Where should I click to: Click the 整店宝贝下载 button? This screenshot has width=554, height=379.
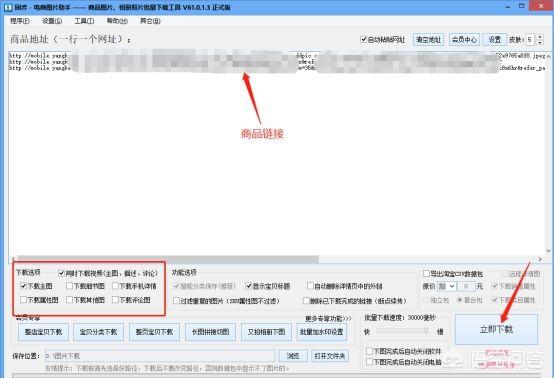click(43, 332)
